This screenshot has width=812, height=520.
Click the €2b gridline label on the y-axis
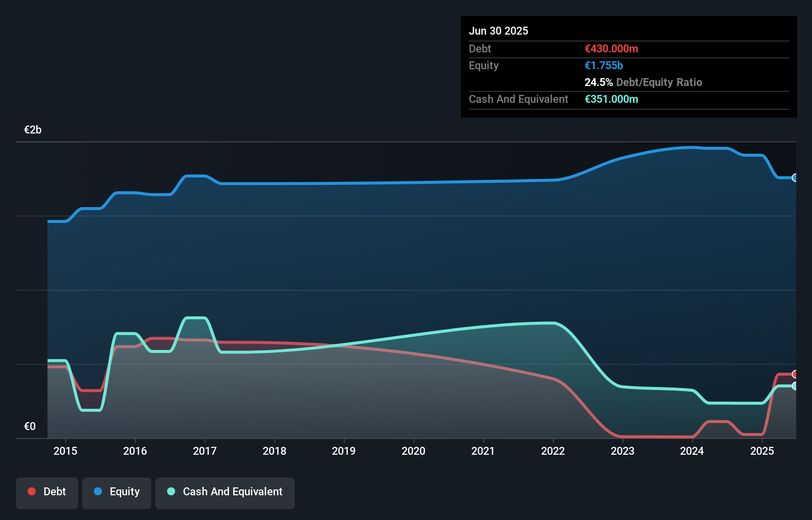(x=33, y=130)
